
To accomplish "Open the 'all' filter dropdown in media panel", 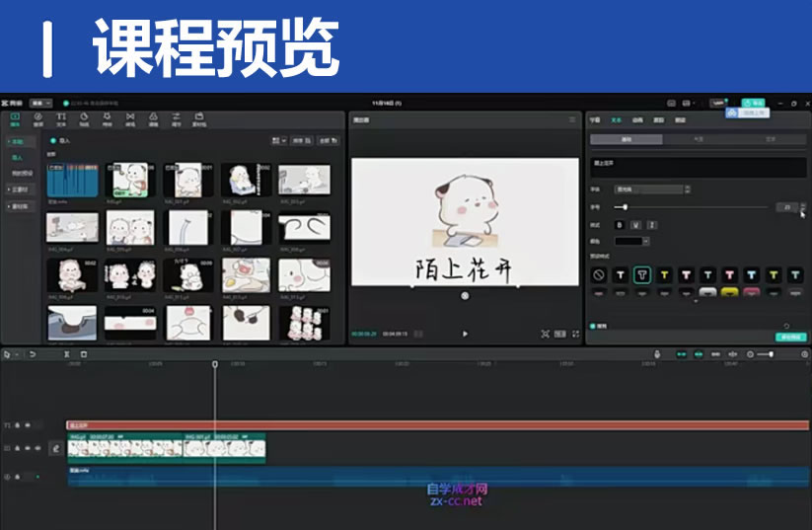I will 329,140.
